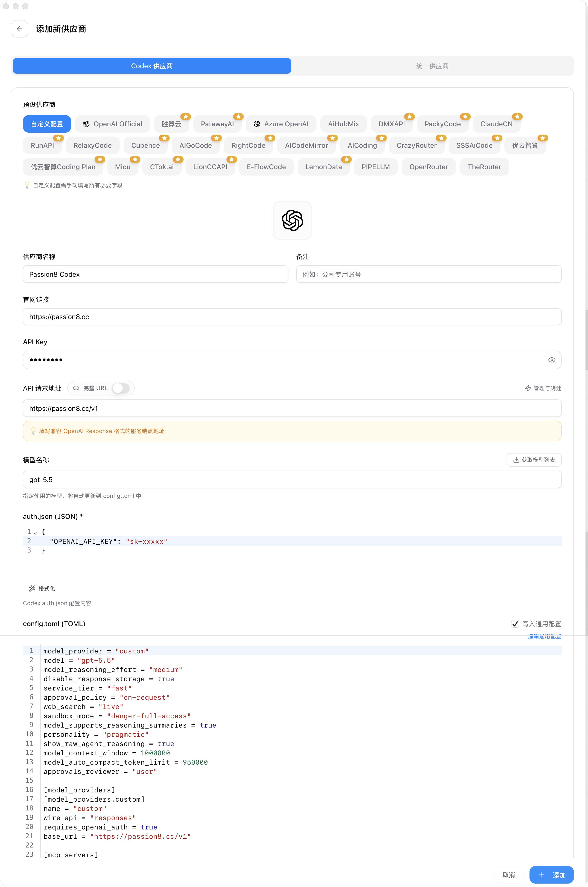This screenshot has height=887, width=588.
Task: Switch to the 统一供应商 tab
Action: point(432,66)
